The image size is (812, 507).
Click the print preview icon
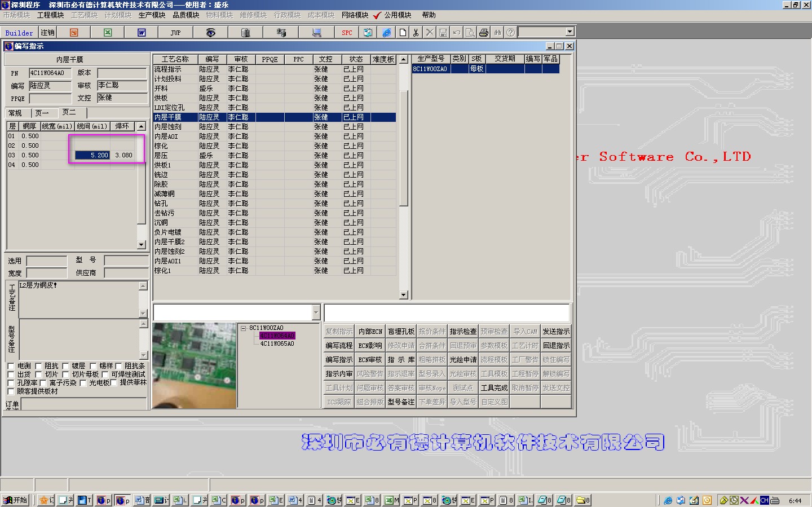470,33
